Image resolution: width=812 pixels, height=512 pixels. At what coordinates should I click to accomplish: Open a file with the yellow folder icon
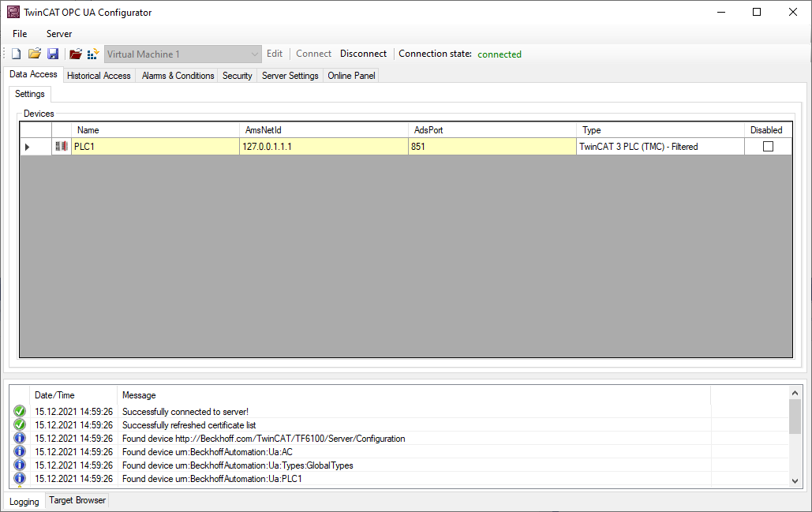pos(35,54)
